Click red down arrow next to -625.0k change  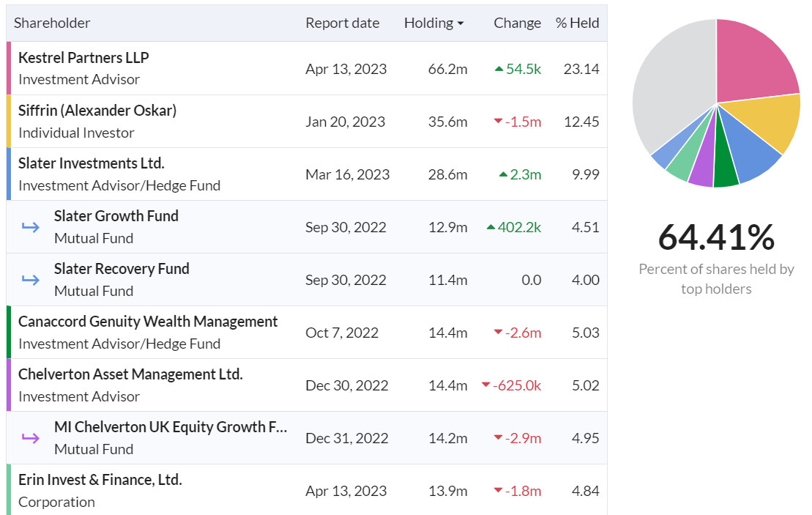click(x=485, y=385)
